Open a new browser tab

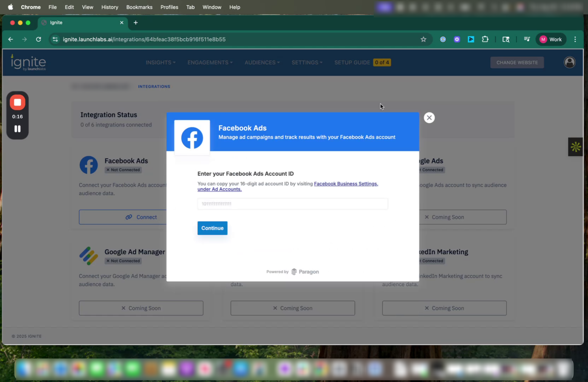pyautogui.click(x=136, y=23)
